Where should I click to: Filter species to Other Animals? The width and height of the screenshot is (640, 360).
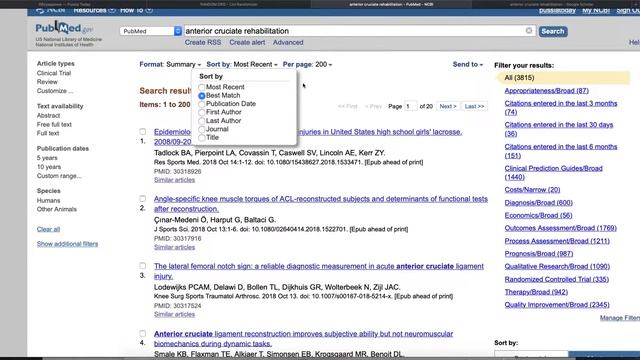click(57, 209)
